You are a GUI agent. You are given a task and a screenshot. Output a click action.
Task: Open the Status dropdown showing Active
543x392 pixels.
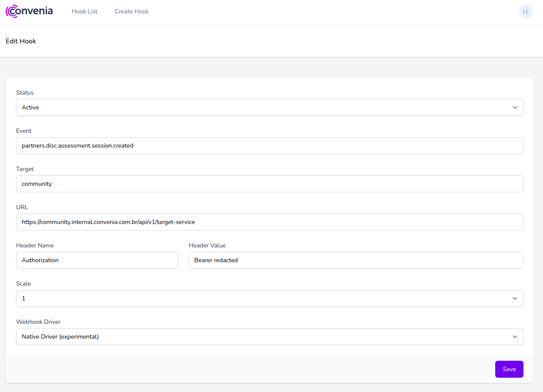point(270,107)
